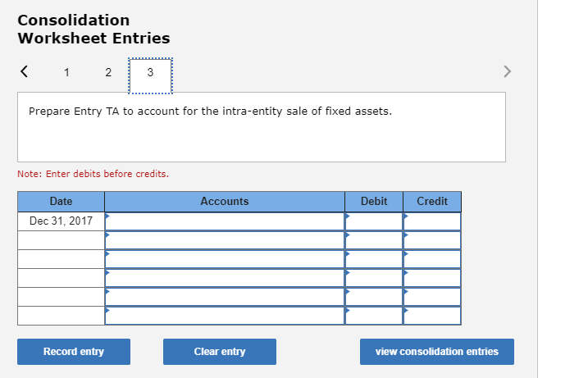This screenshot has height=378, width=588.
Task: Click Credit field in third row
Action: pos(432,259)
